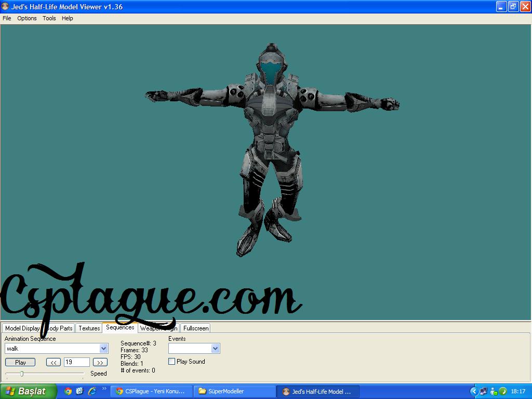Go to previous frame with << button
This screenshot has width=532, height=399.
pos(54,363)
